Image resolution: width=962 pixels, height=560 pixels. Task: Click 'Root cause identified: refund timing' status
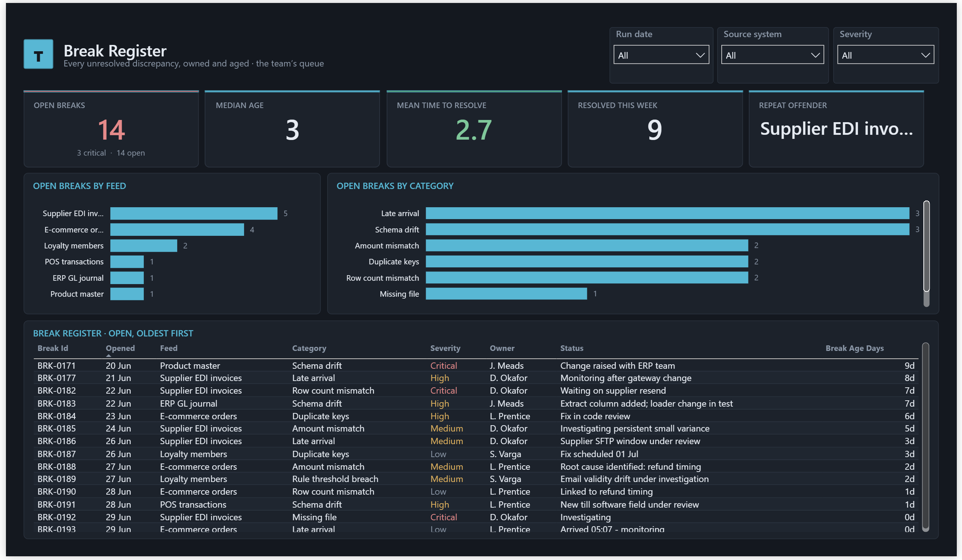pos(630,466)
